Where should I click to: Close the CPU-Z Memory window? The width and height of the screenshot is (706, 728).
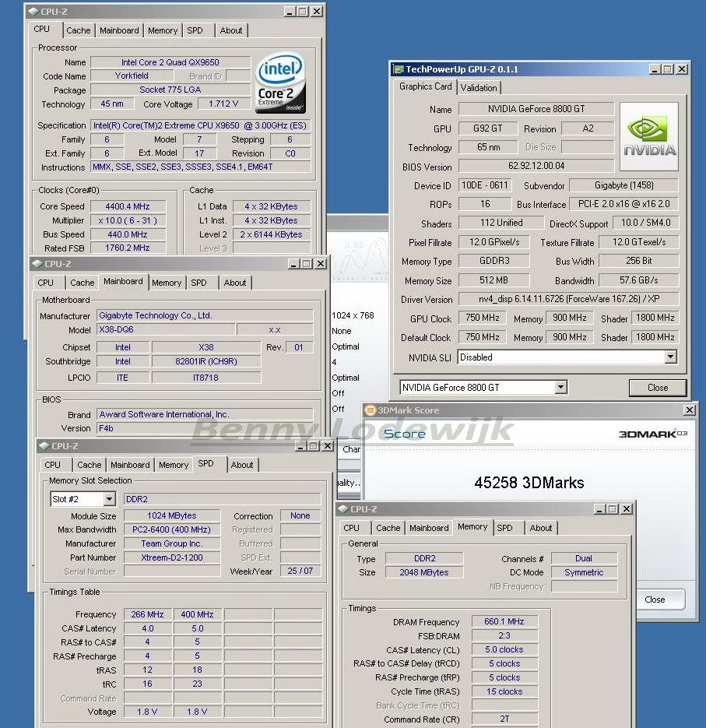pyautogui.click(x=627, y=509)
